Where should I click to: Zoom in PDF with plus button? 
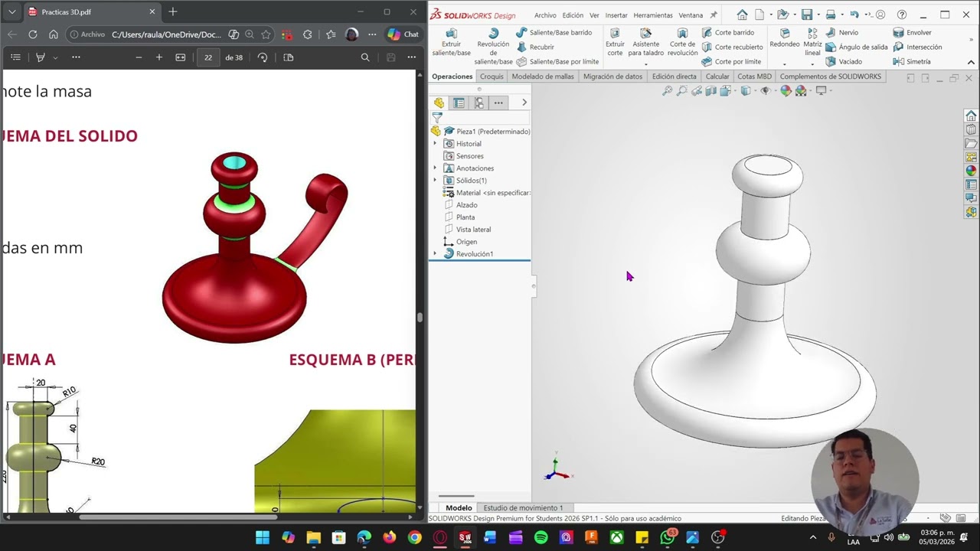pos(158,57)
